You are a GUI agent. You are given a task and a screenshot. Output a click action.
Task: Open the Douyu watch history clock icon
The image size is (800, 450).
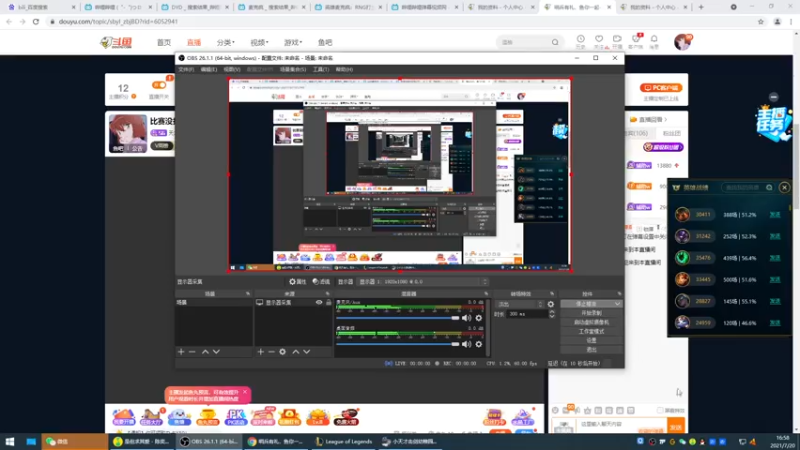tap(581, 41)
